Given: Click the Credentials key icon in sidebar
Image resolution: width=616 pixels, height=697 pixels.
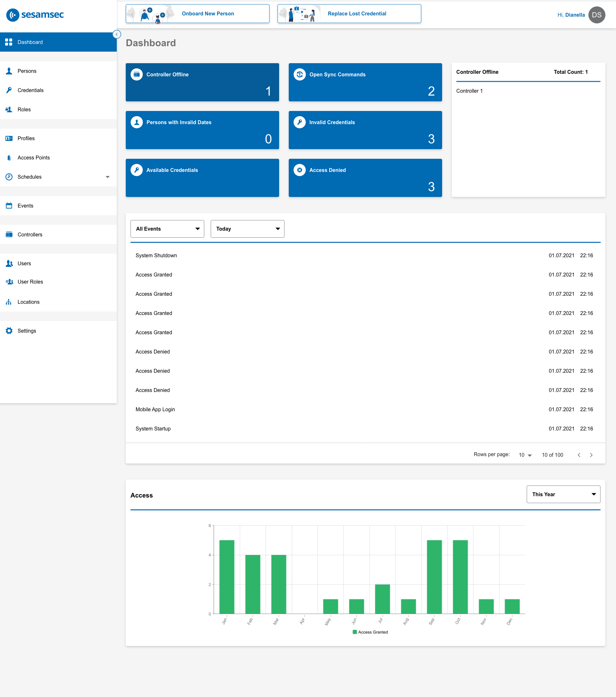Looking at the screenshot, I should pyautogui.click(x=9, y=90).
